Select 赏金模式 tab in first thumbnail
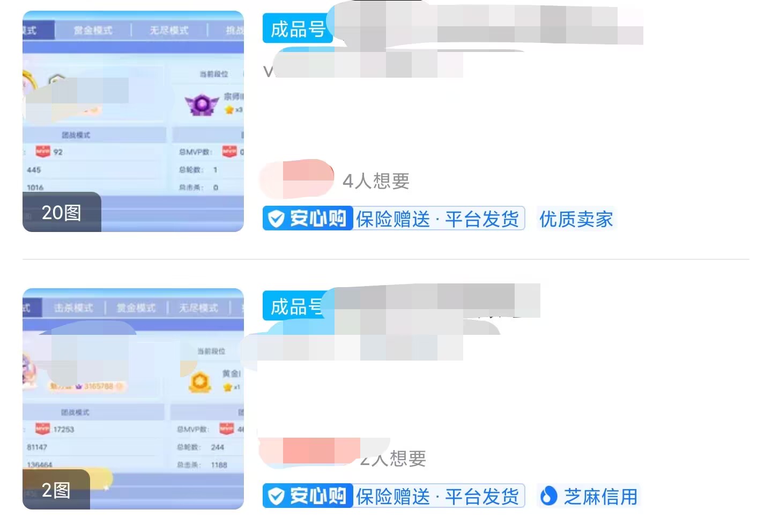This screenshot has height=532, width=772. point(93,31)
